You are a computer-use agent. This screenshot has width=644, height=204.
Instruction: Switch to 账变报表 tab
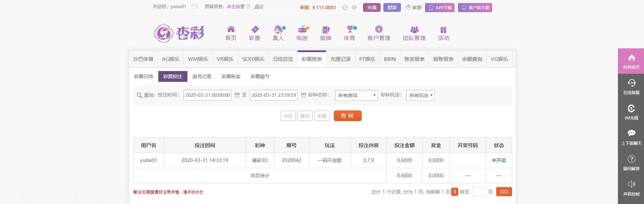[415, 59]
